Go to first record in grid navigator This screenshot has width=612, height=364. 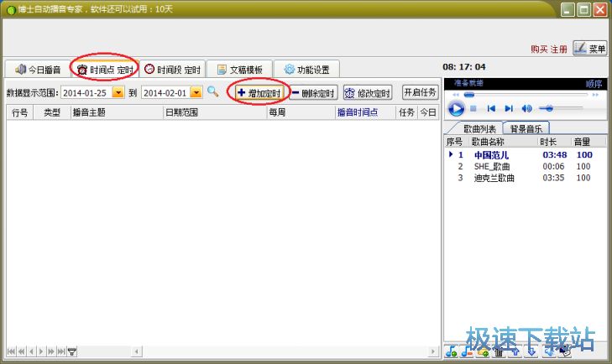(x=11, y=351)
